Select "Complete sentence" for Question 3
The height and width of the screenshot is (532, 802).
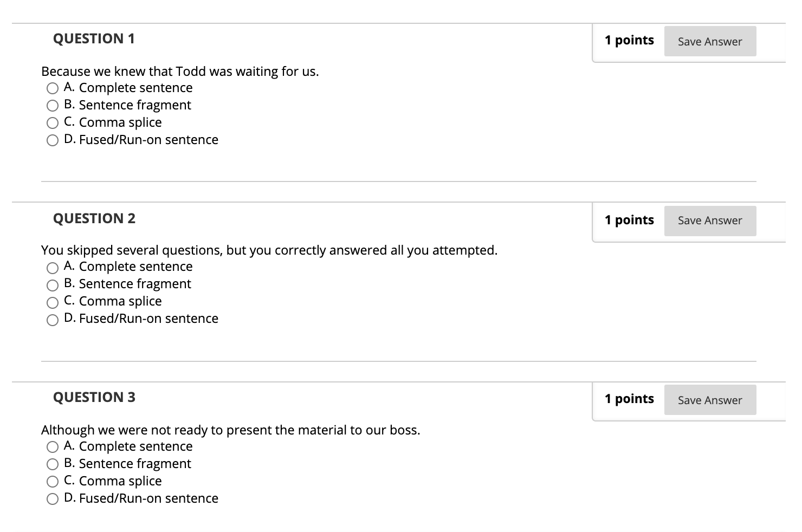pos(53,447)
